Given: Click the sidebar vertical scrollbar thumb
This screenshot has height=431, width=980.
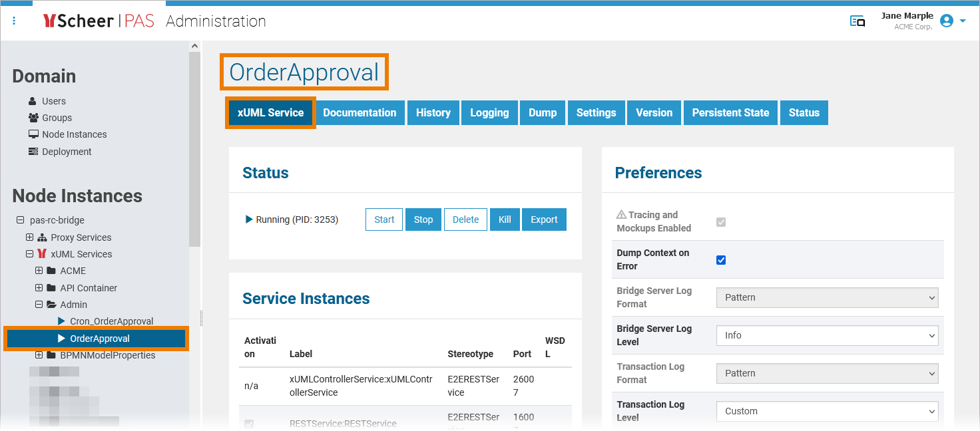Looking at the screenshot, I should tap(194, 150).
